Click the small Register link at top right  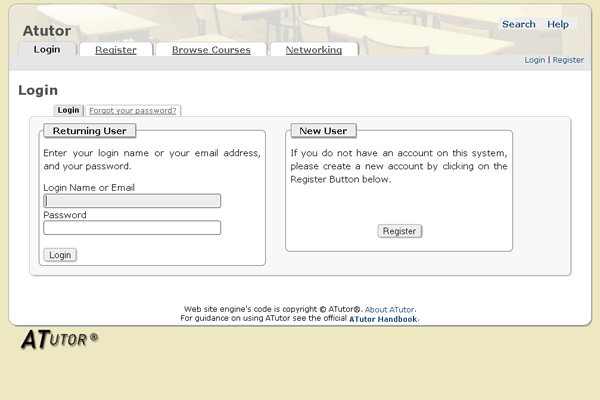pyautogui.click(x=568, y=60)
